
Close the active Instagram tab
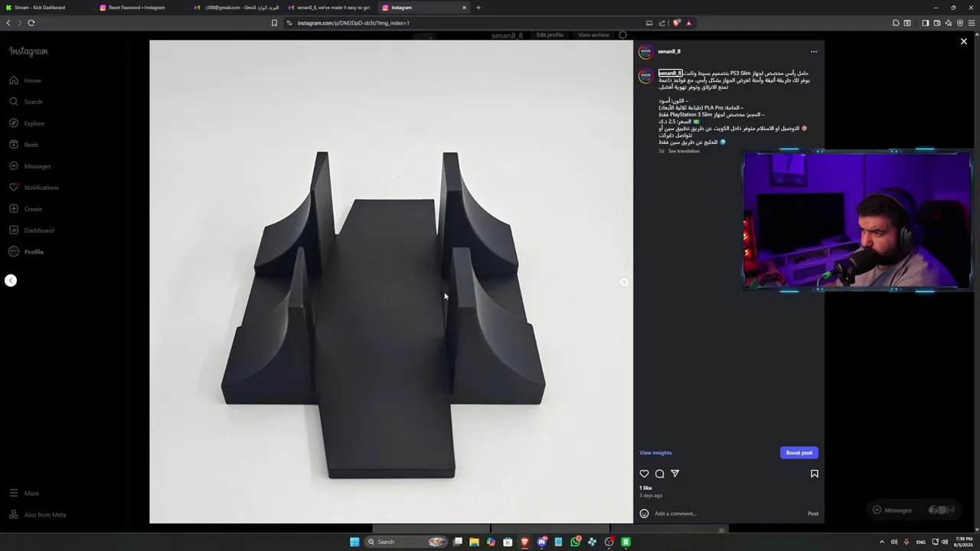point(464,8)
